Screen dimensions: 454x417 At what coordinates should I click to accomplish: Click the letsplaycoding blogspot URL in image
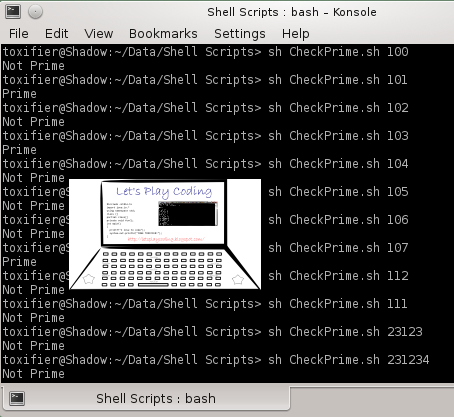166,239
